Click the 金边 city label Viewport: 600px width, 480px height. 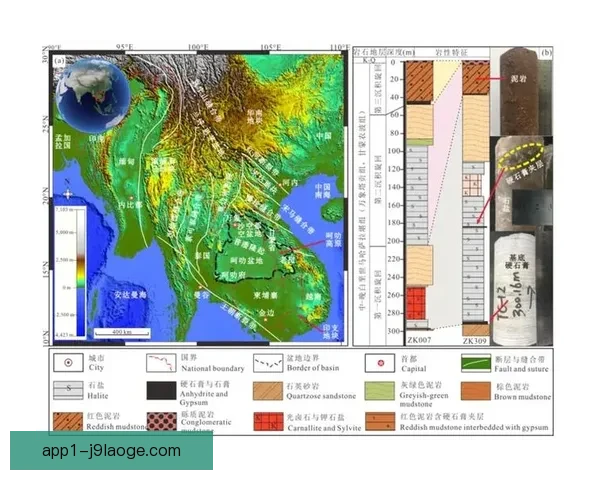(267, 313)
